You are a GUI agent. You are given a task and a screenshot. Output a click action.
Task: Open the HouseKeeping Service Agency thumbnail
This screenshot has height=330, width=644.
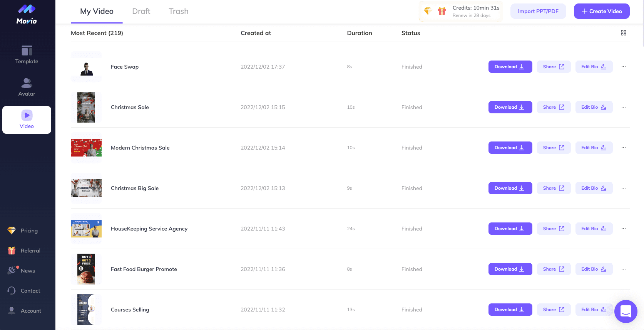86,229
